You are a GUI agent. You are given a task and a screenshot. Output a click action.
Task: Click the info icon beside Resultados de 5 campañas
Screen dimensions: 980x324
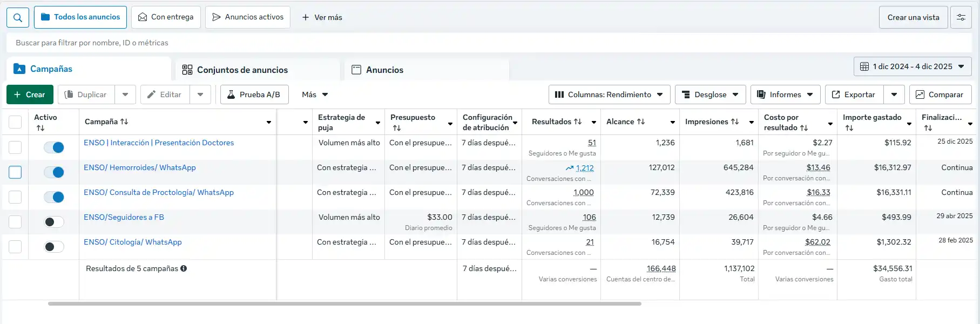coord(184,268)
